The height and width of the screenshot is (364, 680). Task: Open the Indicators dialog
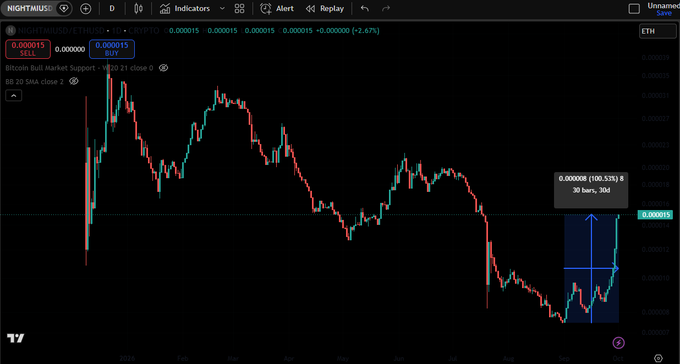pos(185,8)
